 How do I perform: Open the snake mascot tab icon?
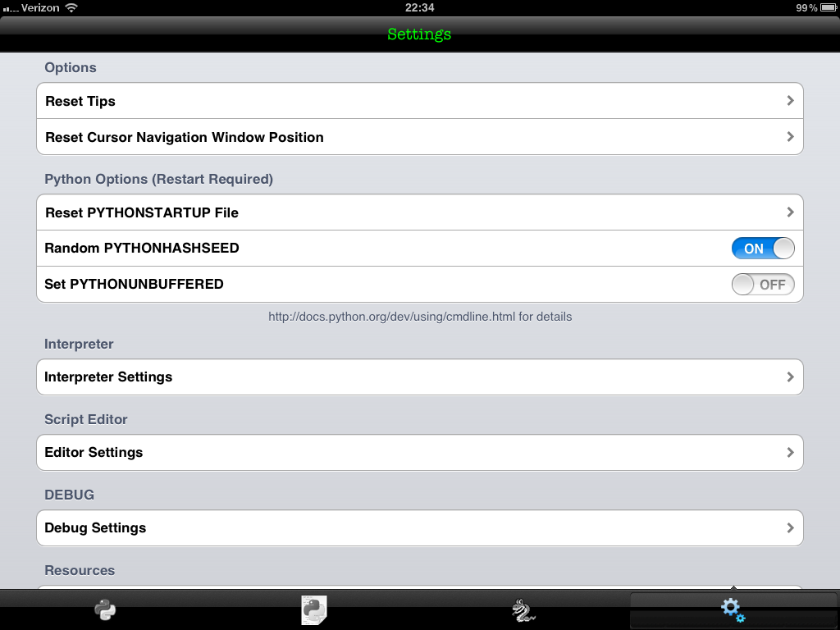(x=523, y=609)
